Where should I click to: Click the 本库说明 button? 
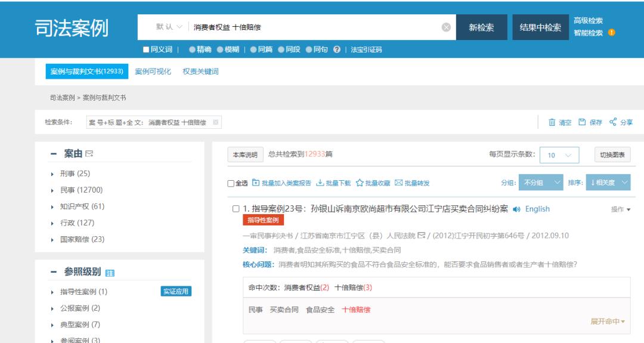pyautogui.click(x=245, y=155)
